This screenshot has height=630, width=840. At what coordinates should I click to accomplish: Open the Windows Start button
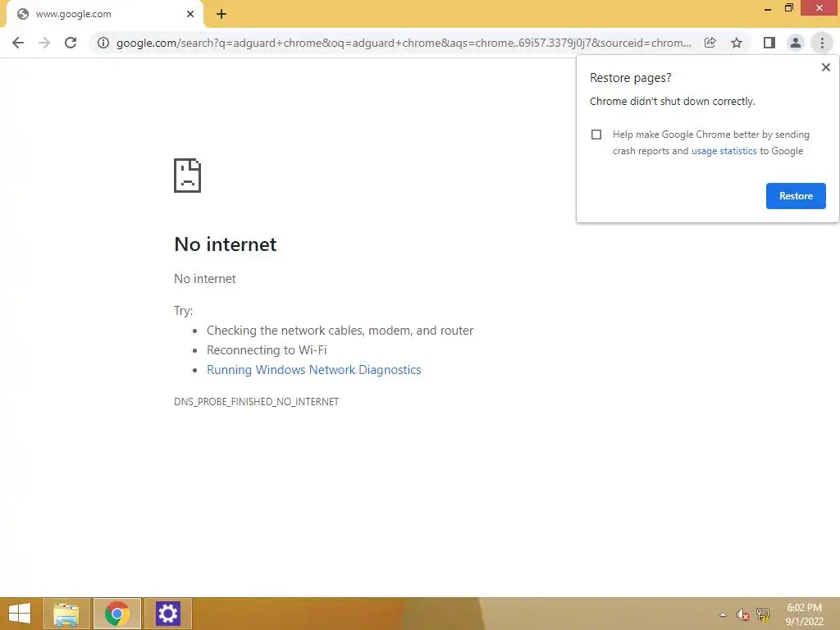[x=20, y=614]
